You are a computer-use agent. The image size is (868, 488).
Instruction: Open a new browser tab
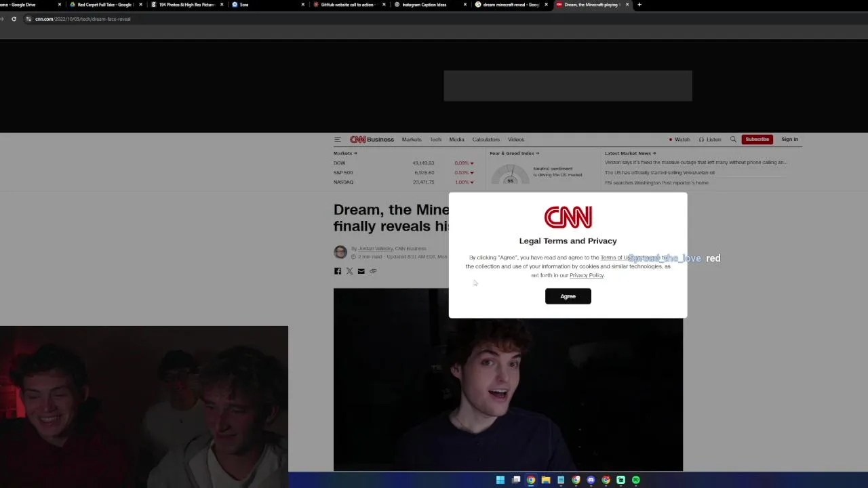click(639, 5)
